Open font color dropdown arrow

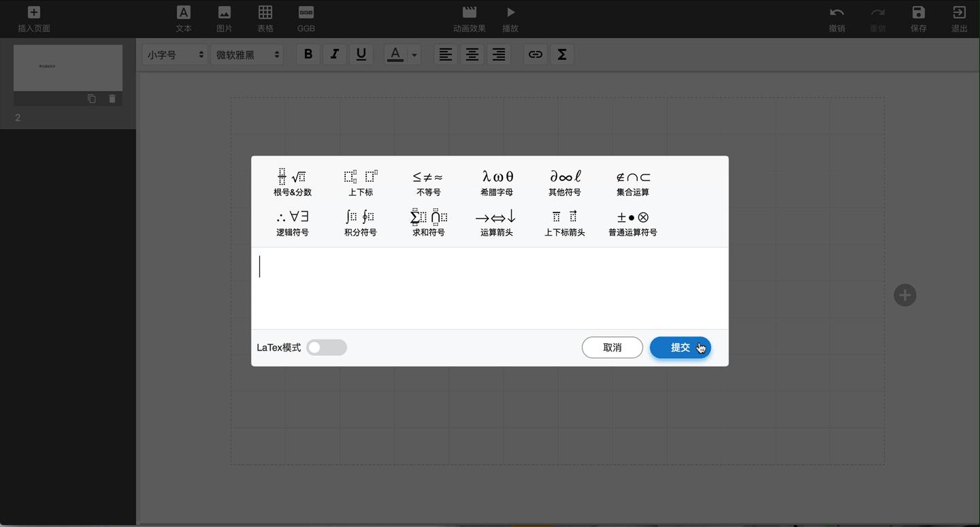(x=414, y=55)
